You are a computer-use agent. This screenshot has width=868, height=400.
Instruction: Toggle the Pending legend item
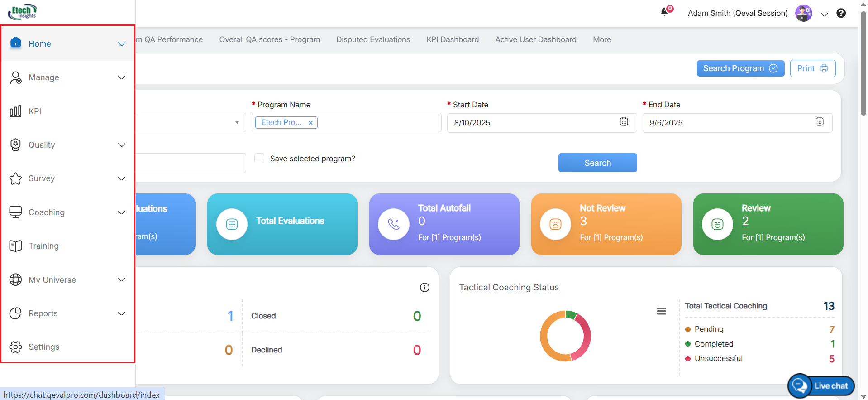709,329
